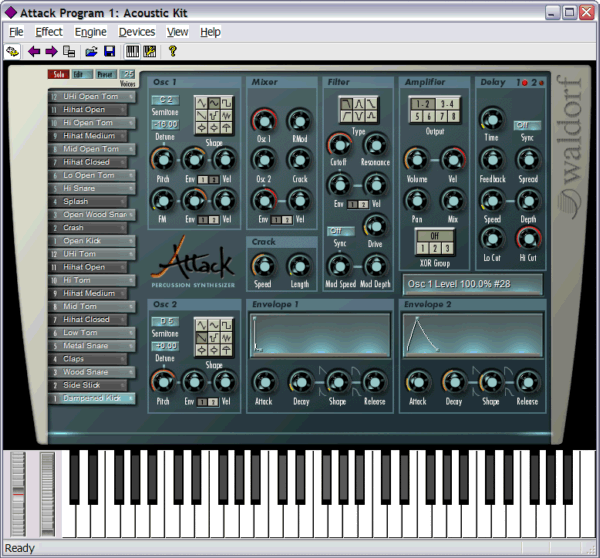600x558 pixels.
Task: Click Osc 2 Semitone value D 5
Action: click(166, 321)
